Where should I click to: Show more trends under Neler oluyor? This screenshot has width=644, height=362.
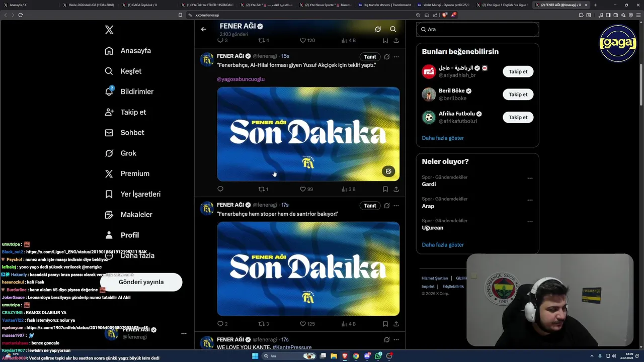443,245
